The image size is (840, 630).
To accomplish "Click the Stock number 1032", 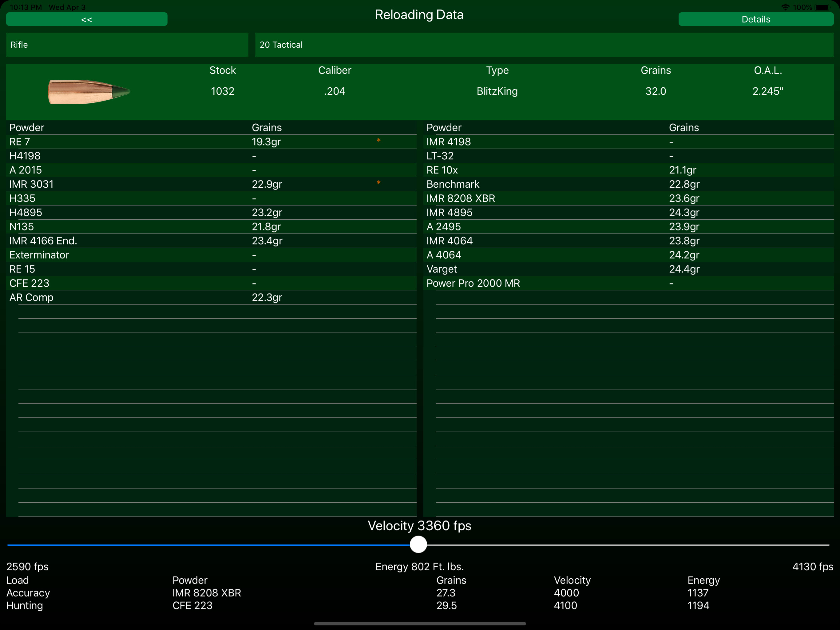I will tap(223, 91).
